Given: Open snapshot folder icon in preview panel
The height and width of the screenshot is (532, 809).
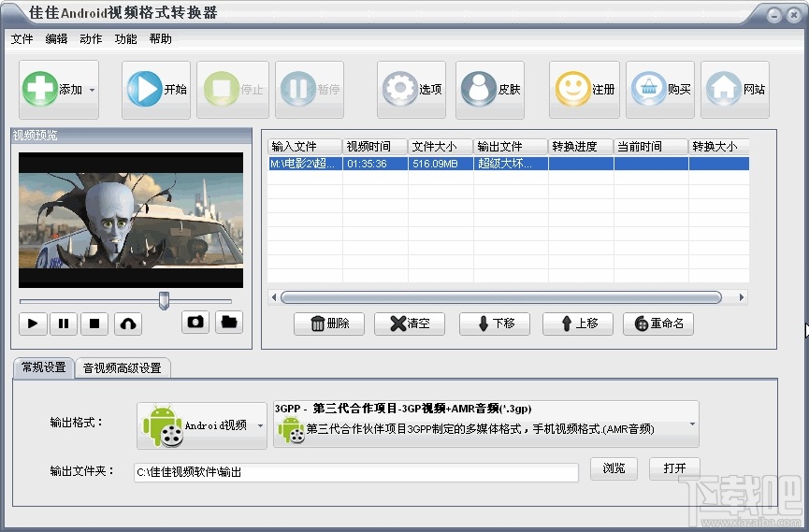Looking at the screenshot, I should [229, 322].
